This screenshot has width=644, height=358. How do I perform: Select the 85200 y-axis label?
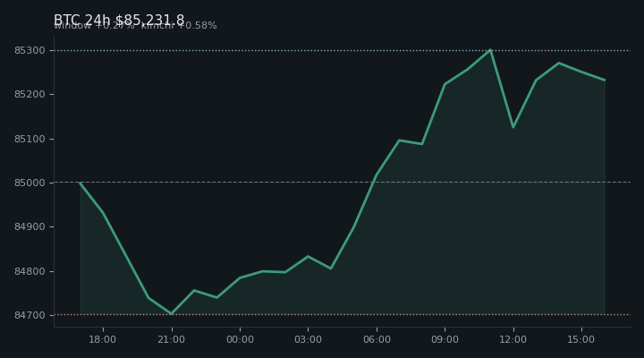pos(30,95)
